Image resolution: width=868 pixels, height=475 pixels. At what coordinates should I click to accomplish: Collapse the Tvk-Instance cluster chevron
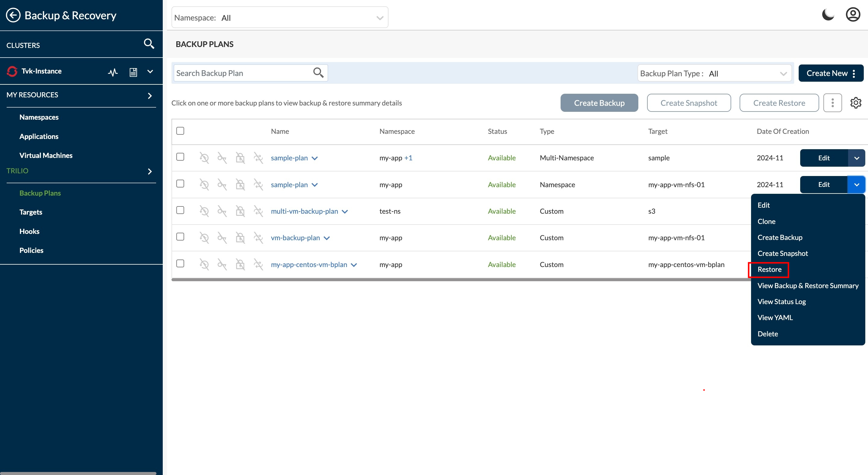click(x=150, y=72)
